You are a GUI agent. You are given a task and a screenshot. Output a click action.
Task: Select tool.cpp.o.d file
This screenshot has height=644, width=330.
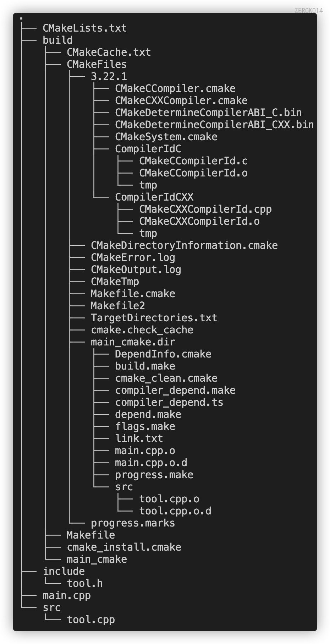coord(175,511)
